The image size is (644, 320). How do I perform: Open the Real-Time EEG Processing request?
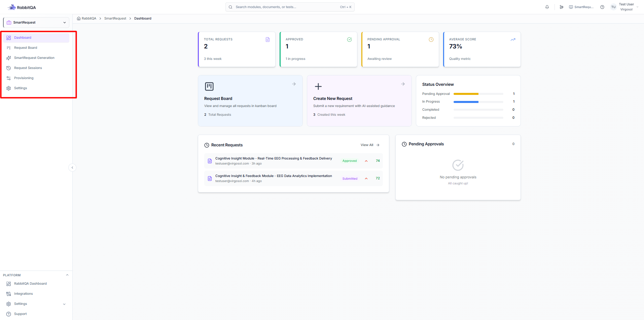pos(293,161)
